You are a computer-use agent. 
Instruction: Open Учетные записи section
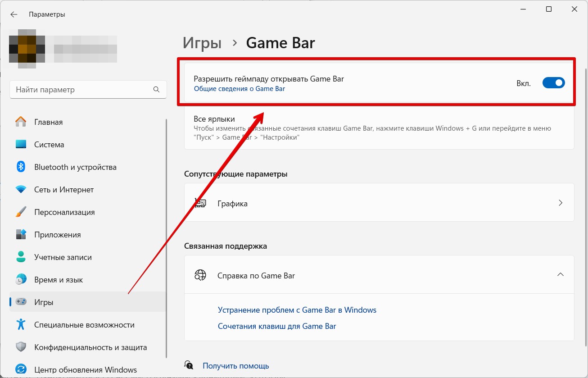click(x=88, y=257)
